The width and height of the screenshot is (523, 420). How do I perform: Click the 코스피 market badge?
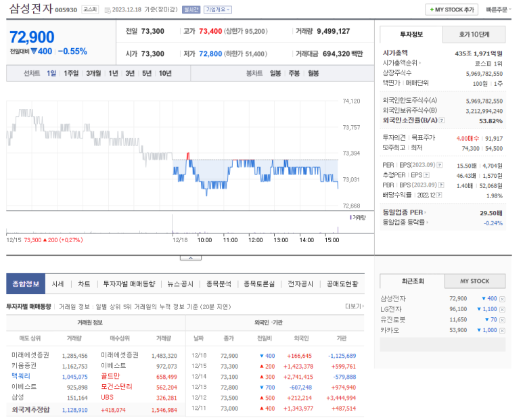click(x=90, y=9)
